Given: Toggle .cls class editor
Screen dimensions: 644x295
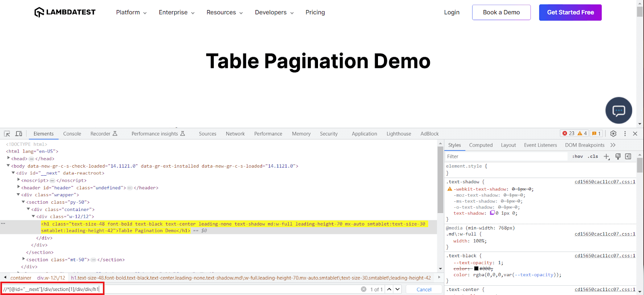Looking at the screenshot, I should (593, 156).
